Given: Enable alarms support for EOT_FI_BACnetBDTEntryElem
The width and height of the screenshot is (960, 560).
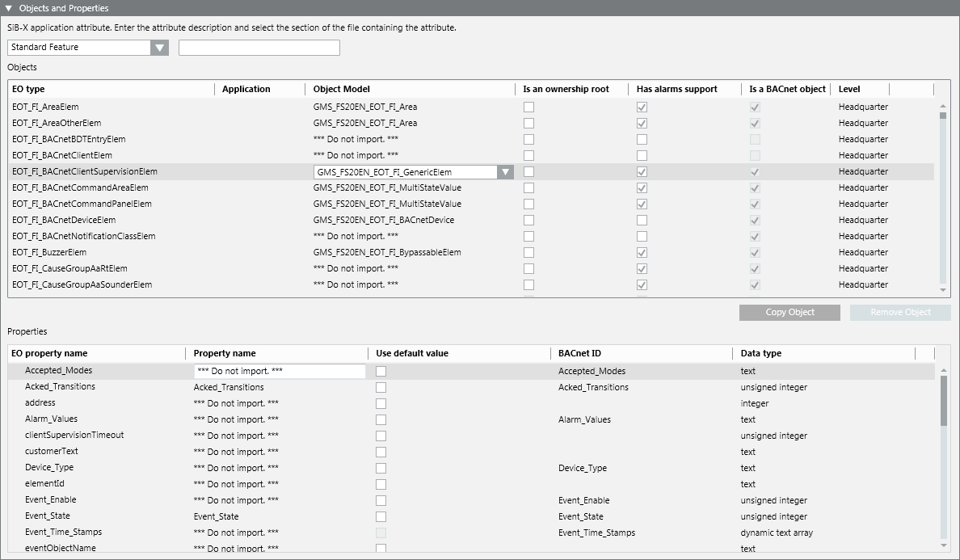Looking at the screenshot, I should click(x=642, y=140).
